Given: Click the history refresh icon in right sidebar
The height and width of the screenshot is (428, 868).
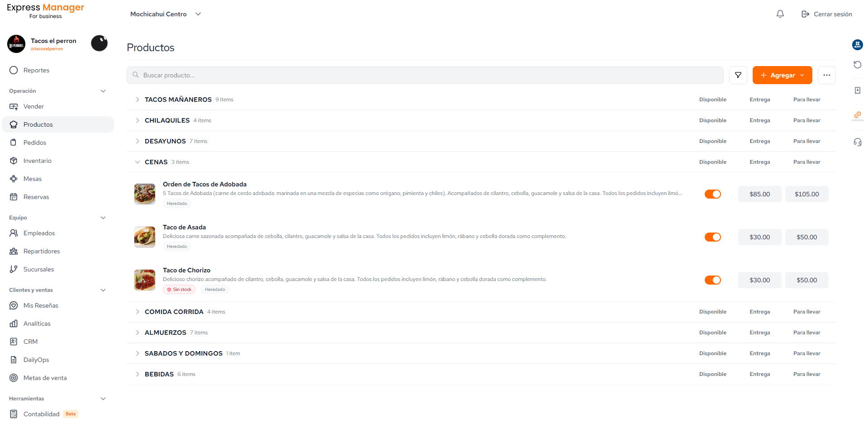Looking at the screenshot, I should pos(857,65).
